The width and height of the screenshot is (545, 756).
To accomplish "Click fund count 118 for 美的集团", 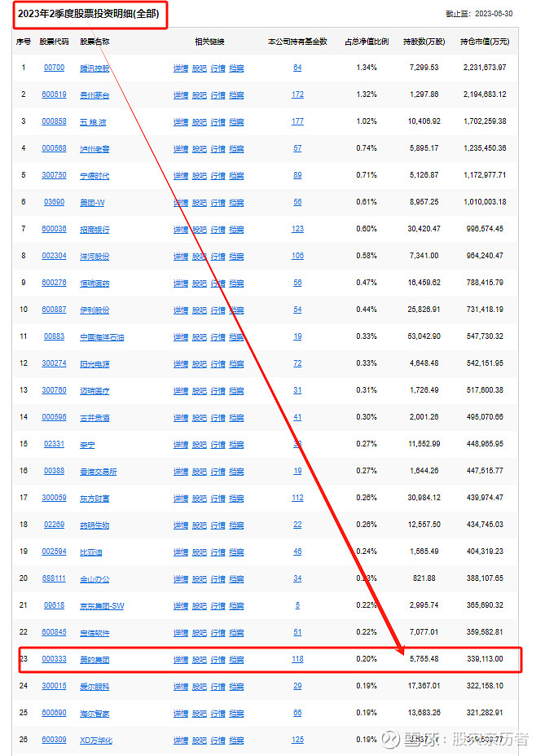I will coord(297,660).
